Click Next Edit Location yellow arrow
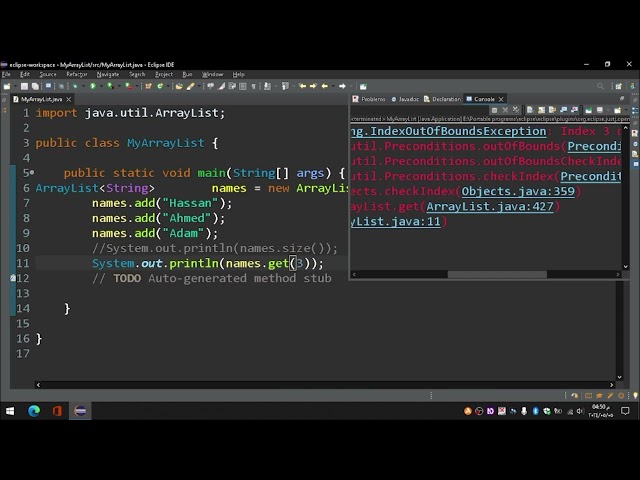 [313, 86]
